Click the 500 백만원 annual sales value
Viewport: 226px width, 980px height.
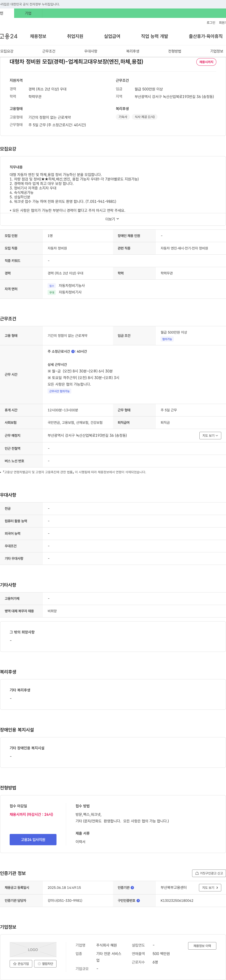[161, 954]
